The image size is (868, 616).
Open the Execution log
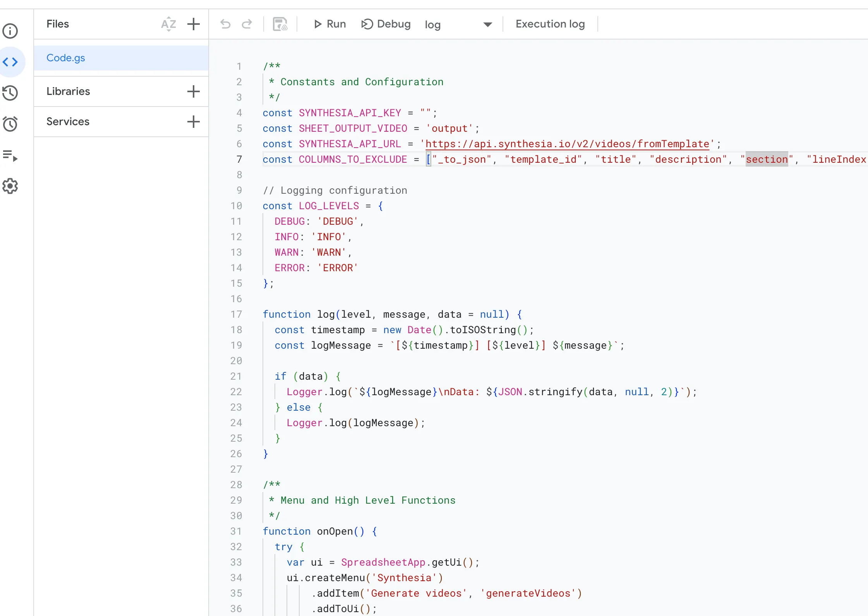point(550,24)
